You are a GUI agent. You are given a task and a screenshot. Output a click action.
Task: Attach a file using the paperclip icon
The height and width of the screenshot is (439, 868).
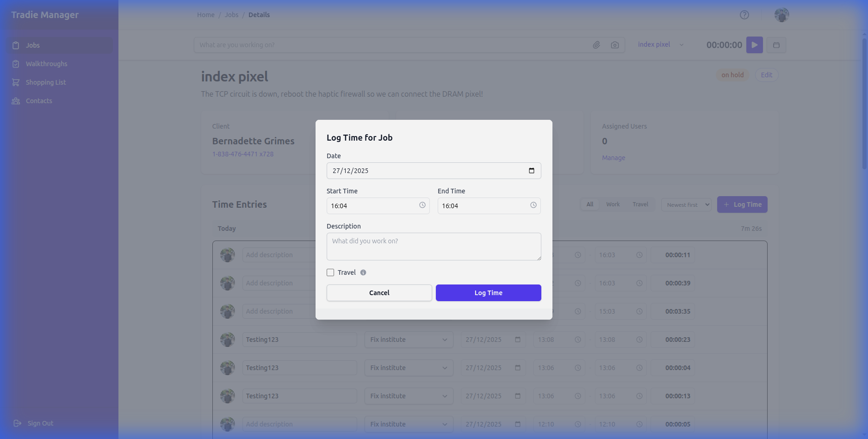coord(596,45)
